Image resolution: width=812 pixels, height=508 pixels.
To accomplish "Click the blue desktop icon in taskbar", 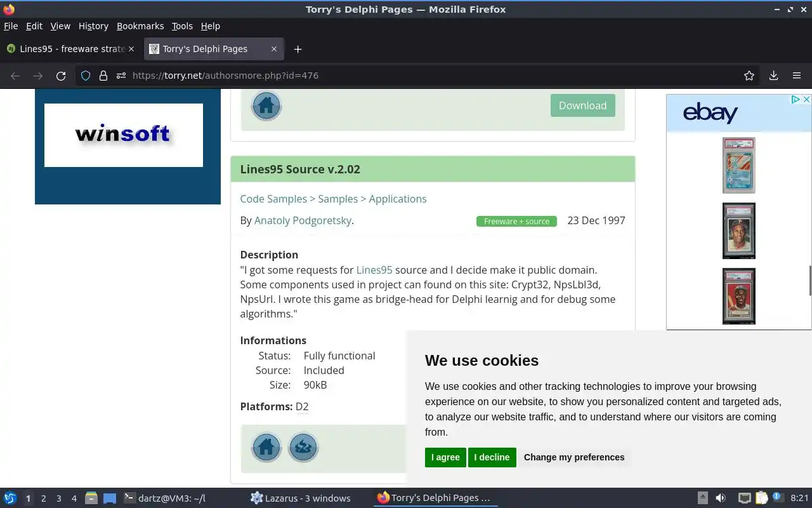I will (110, 498).
